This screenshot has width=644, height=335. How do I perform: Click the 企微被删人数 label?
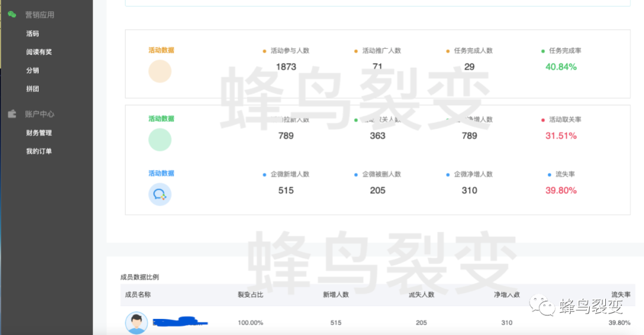pyautogui.click(x=382, y=174)
